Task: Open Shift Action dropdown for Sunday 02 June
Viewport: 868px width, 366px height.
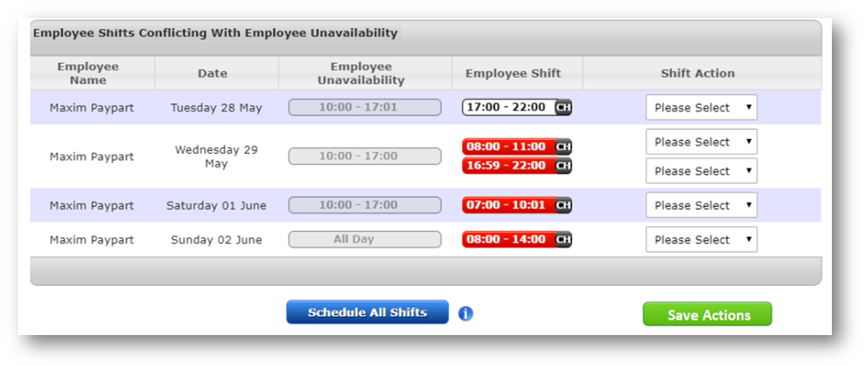Action: [701, 240]
